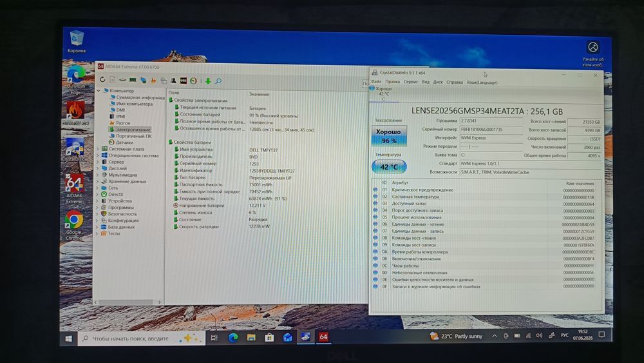
Task: Click the Серийный номер field in CrystalDiskInfo
Action: tap(491, 129)
